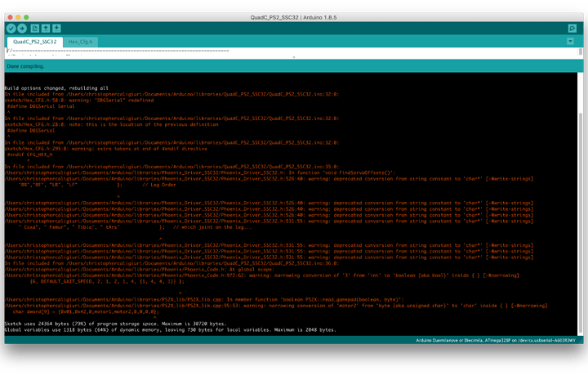Open the tab options dropdown arrow

(x=570, y=41)
